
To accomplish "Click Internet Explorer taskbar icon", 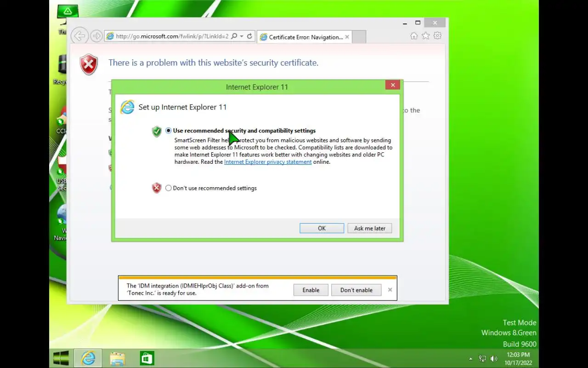I will [88, 358].
